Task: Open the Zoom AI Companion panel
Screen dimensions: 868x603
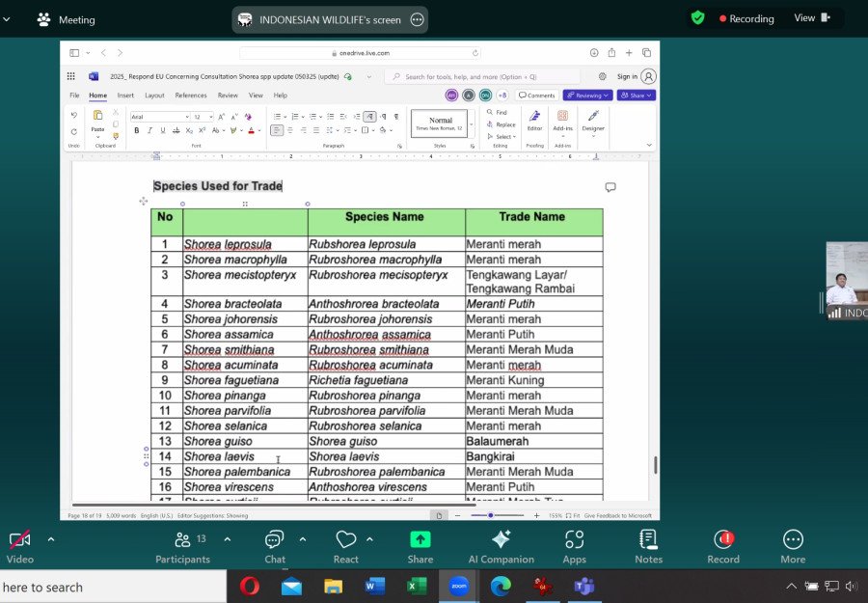Action: pos(501,540)
